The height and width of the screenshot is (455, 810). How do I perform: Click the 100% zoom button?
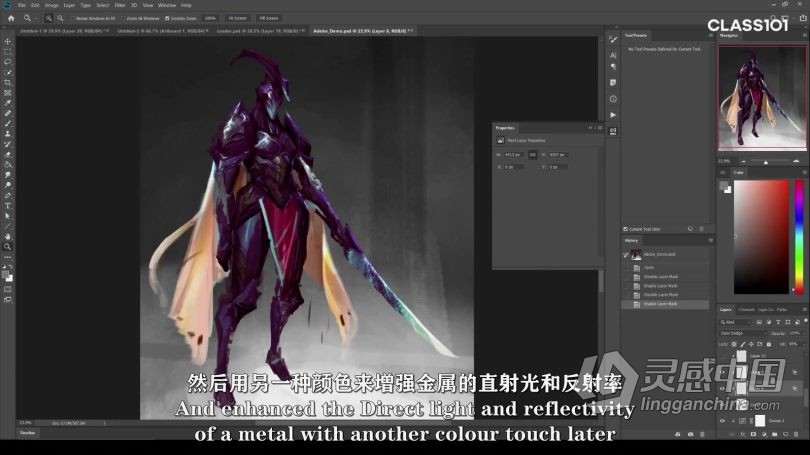tap(210, 18)
